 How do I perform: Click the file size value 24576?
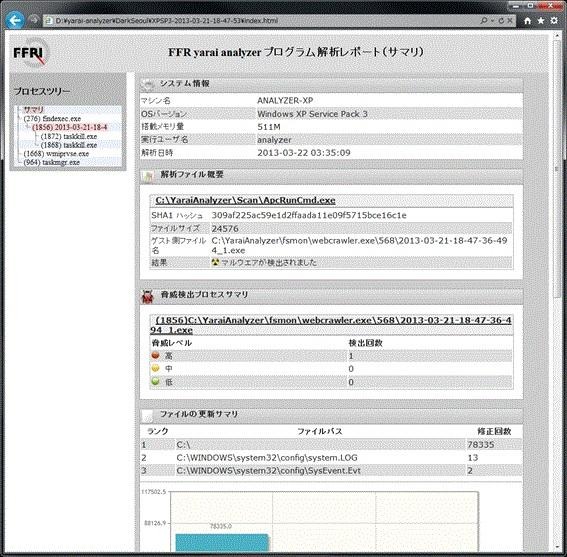pos(225,229)
